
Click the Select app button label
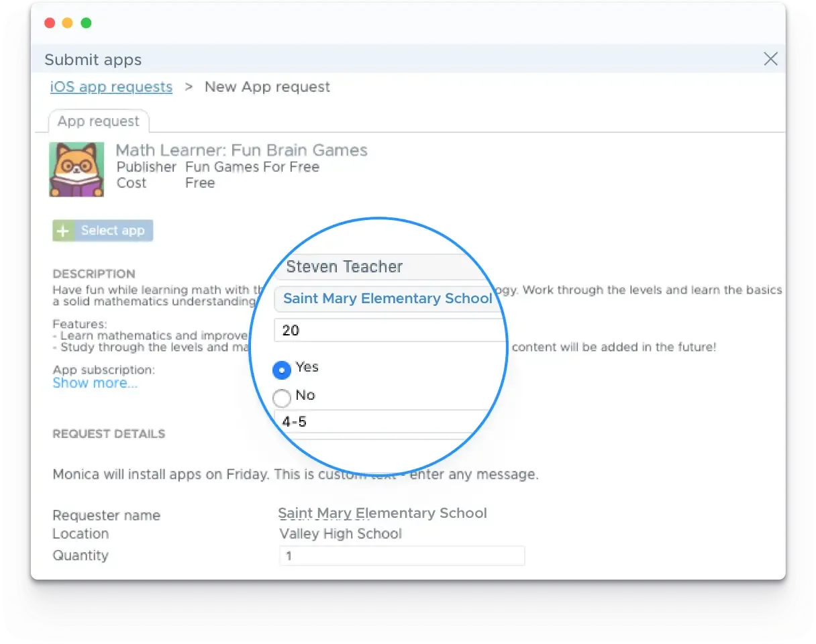click(113, 231)
